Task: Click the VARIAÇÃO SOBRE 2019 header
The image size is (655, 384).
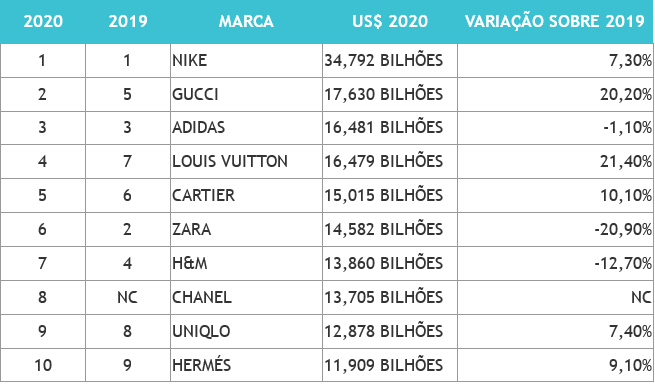Action: coord(555,21)
